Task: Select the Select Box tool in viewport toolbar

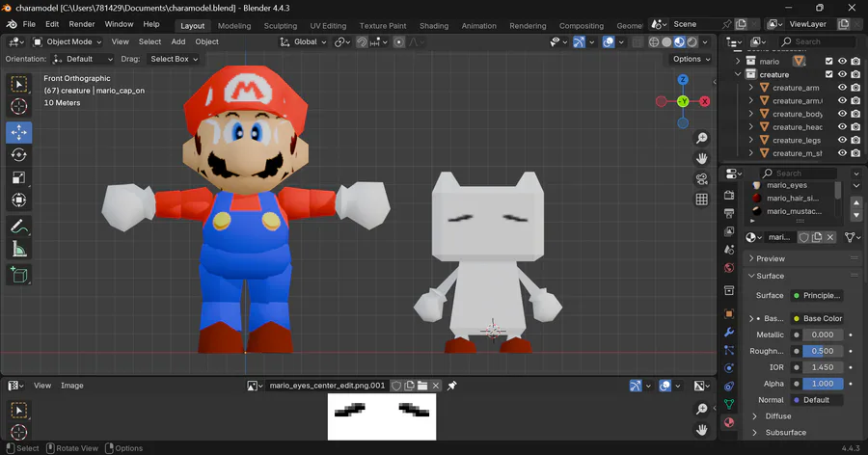Action: (19, 84)
